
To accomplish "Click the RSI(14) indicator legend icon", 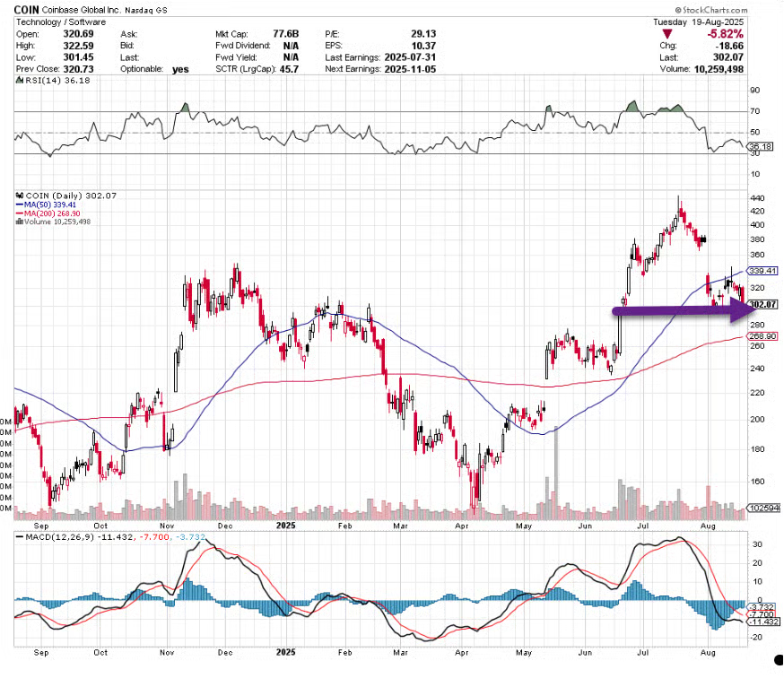I will click(x=20, y=81).
